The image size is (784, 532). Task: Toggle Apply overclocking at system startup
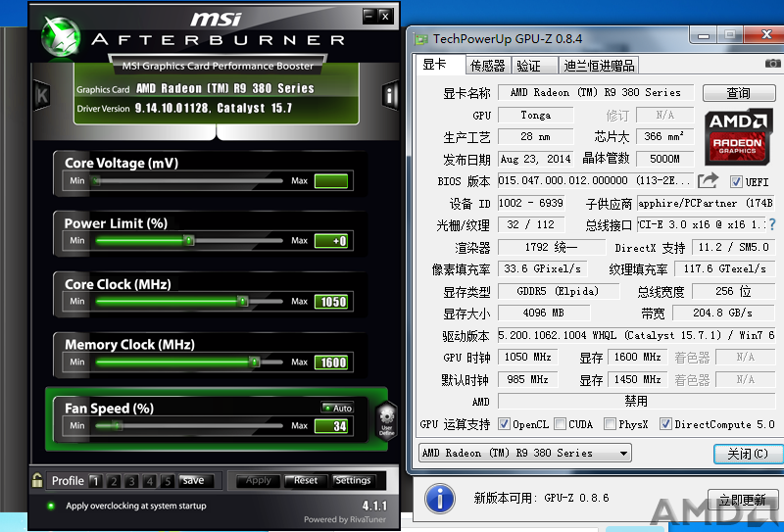pos(51,506)
